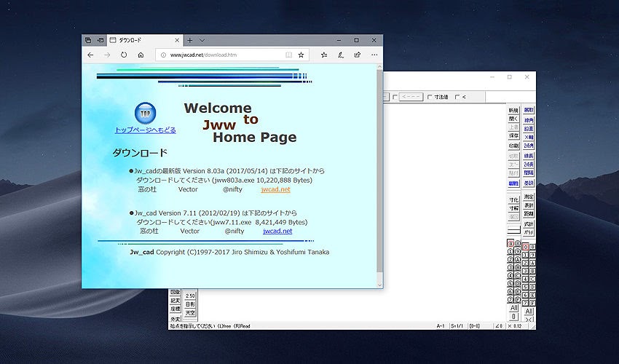
Task: Open jwcad.net link for Version 8.03a
Action: [x=275, y=189]
